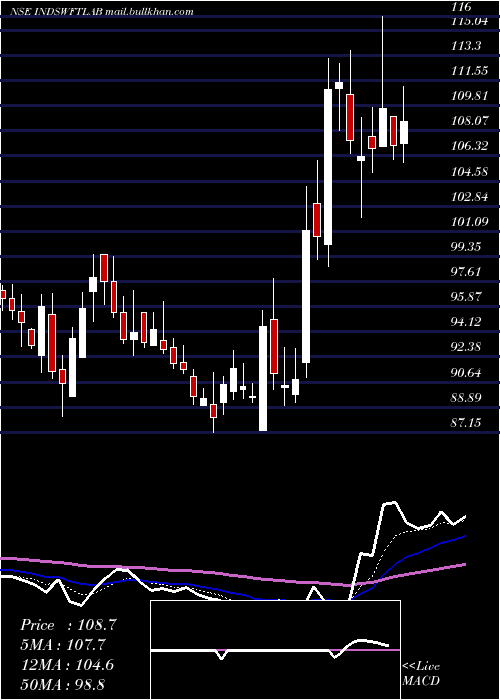Click the MACD inset chart panel

pyautogui.click(x=275, y=650)
